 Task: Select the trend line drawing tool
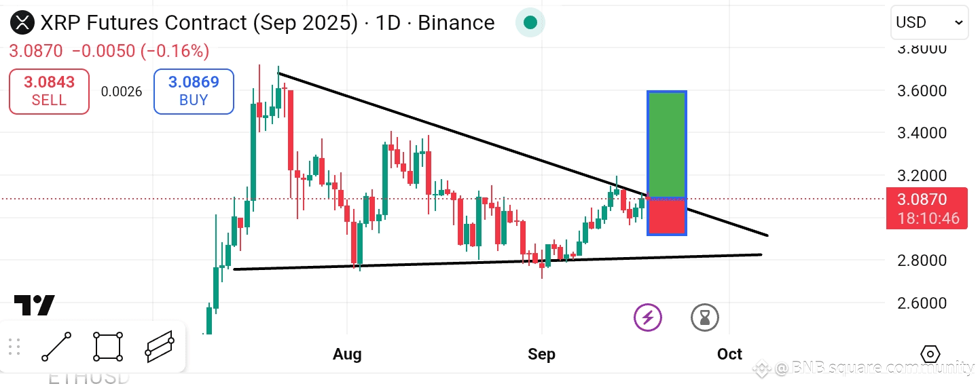click(56, 347)
